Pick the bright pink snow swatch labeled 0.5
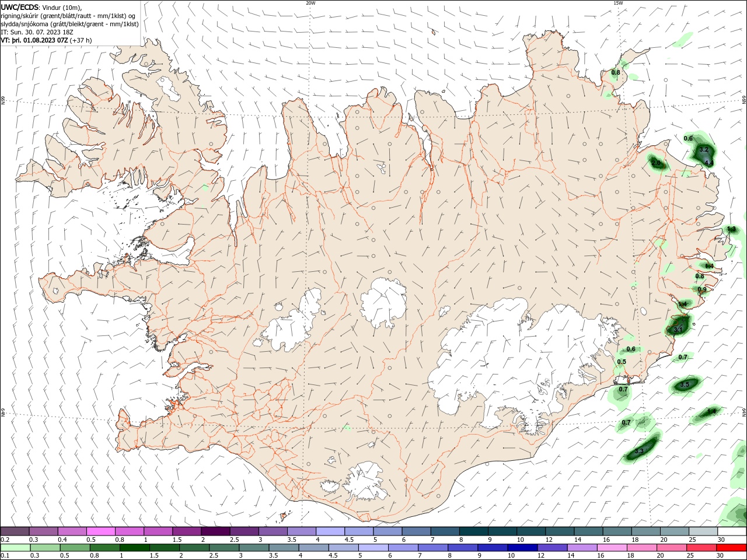This screenshot has width=747, height=560. pyautogui.click(x=101, y=531)
